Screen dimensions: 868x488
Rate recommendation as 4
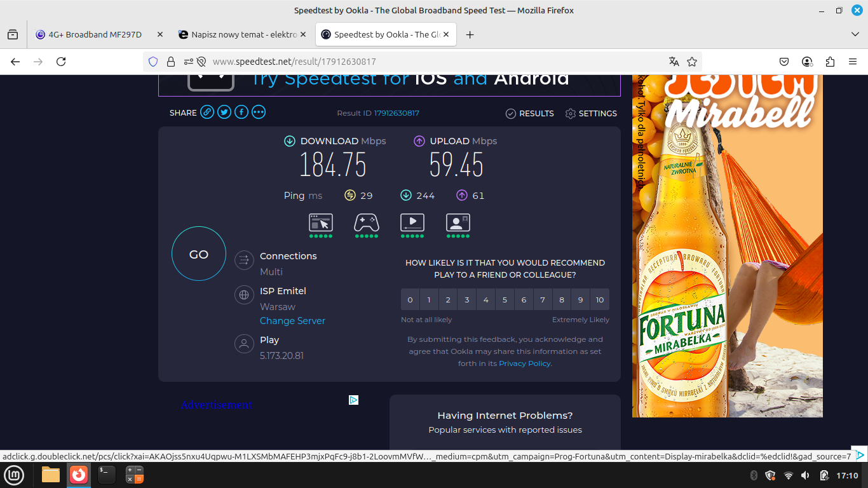[486, 299]
